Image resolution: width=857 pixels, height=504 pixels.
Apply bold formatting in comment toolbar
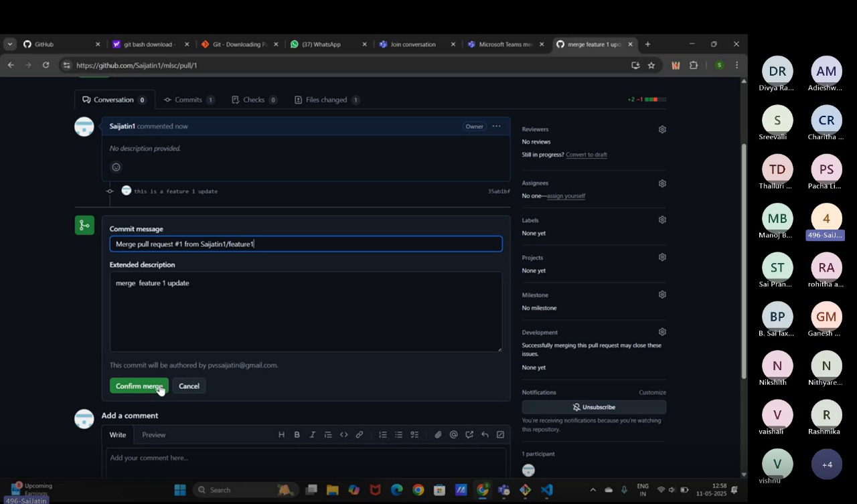pyautogui.click(x=297, y=434)
